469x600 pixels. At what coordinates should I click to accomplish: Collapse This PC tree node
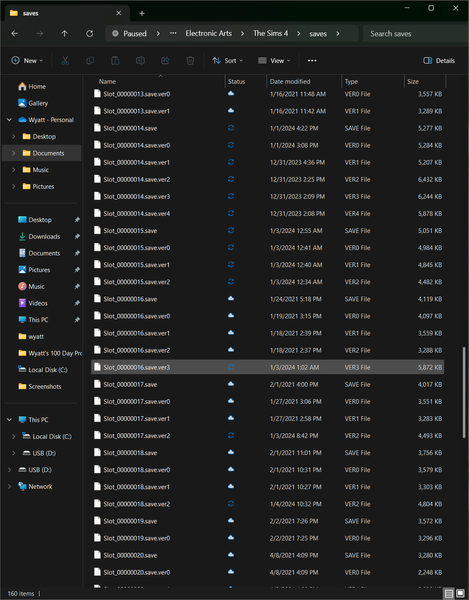[x=10, y=420]
